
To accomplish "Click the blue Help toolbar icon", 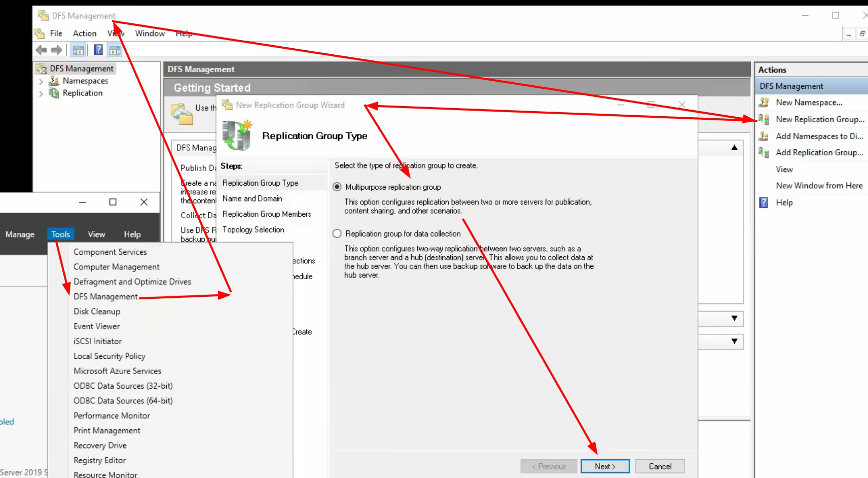I will tap(98, 50).
